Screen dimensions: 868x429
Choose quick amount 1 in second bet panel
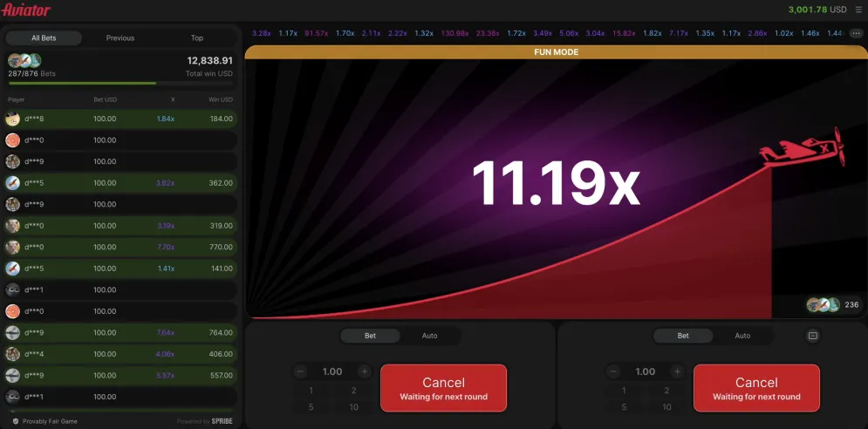pos(624,391)
